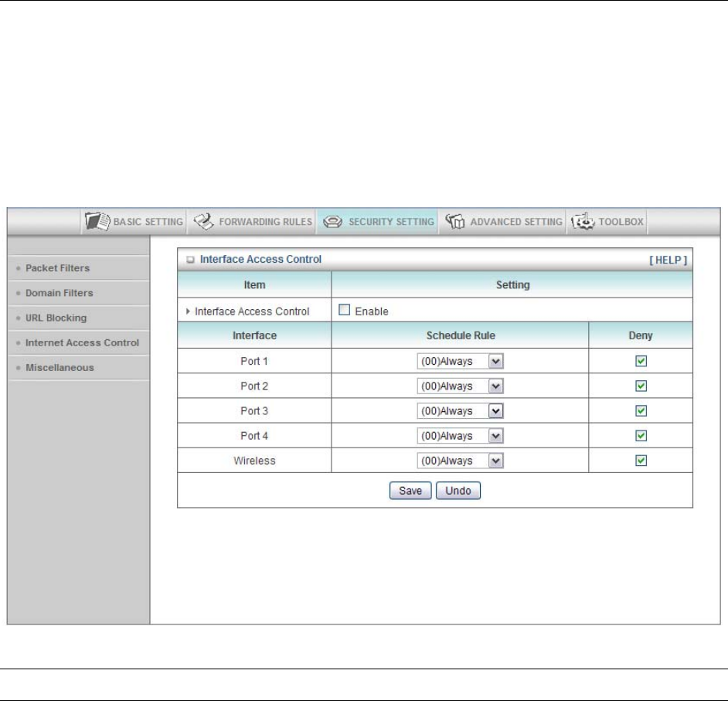Click the Undo button

(458, 491)
